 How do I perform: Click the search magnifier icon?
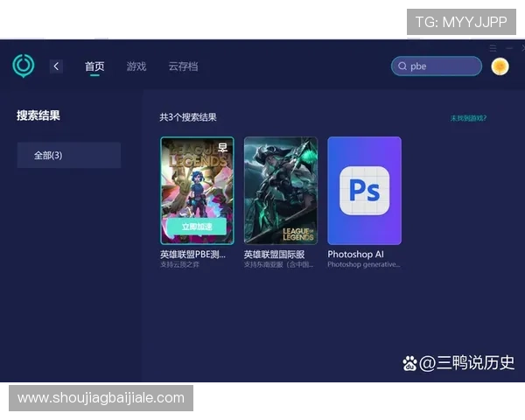(x=402, y=66)
